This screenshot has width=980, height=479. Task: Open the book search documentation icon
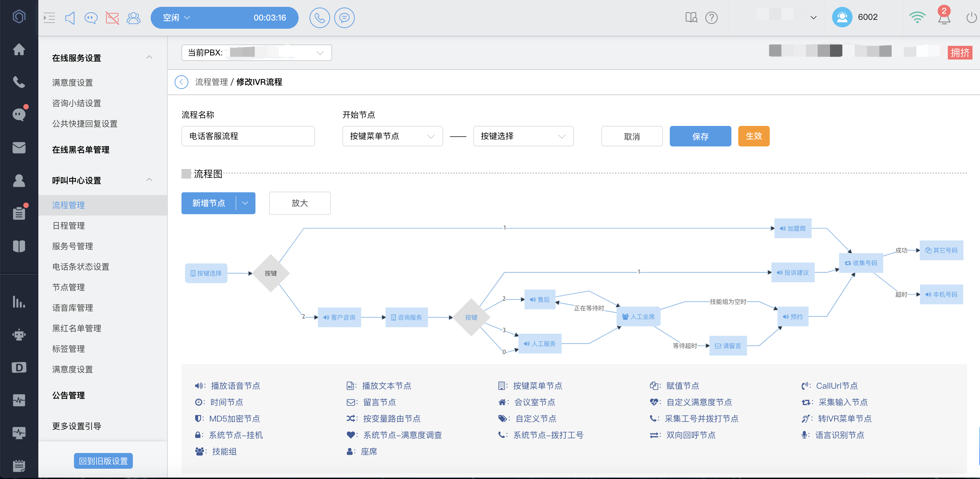(691, 17)
